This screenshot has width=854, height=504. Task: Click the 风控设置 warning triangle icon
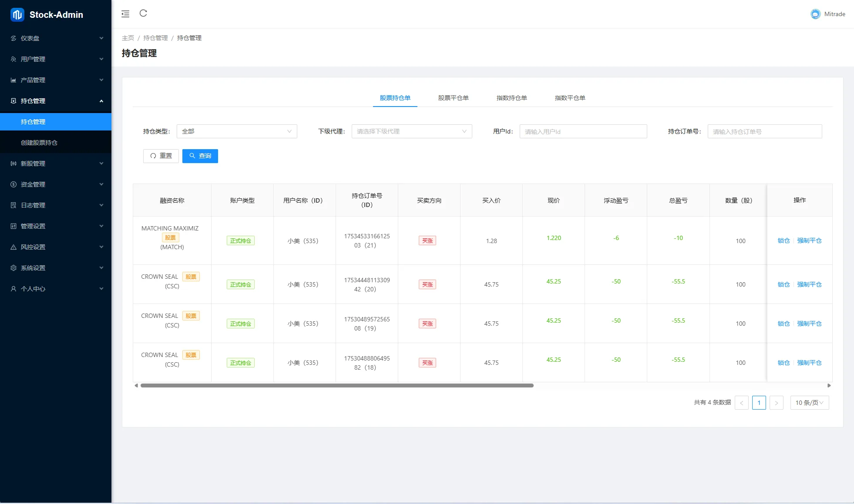[x=13, y=247]
